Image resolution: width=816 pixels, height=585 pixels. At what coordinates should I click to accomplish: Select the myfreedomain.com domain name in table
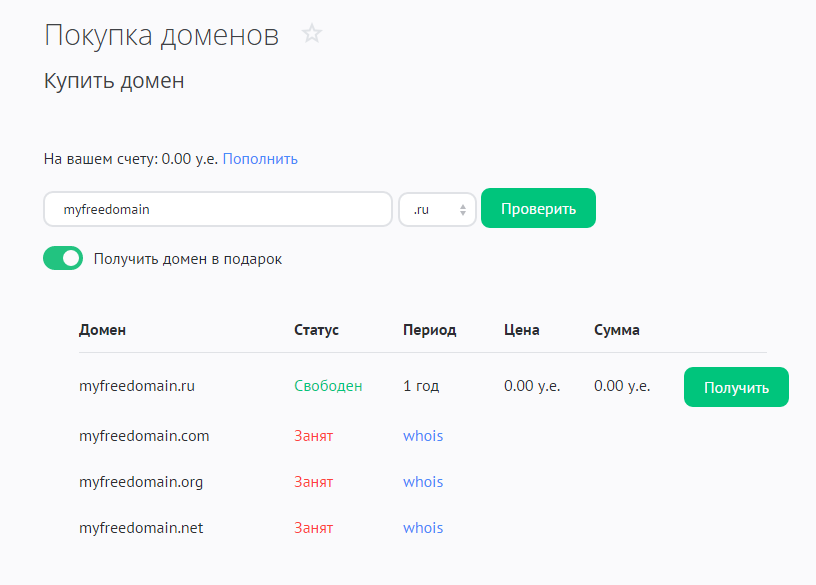144,436
